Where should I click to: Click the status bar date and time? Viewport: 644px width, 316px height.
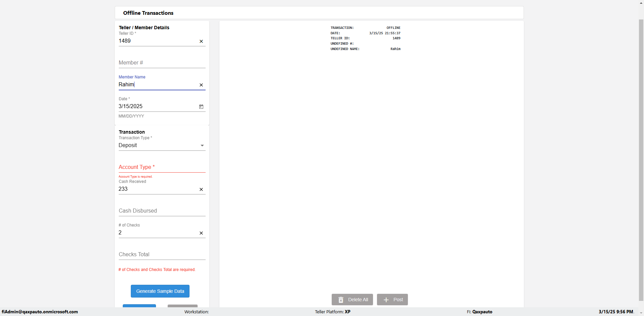pos(616,312)
